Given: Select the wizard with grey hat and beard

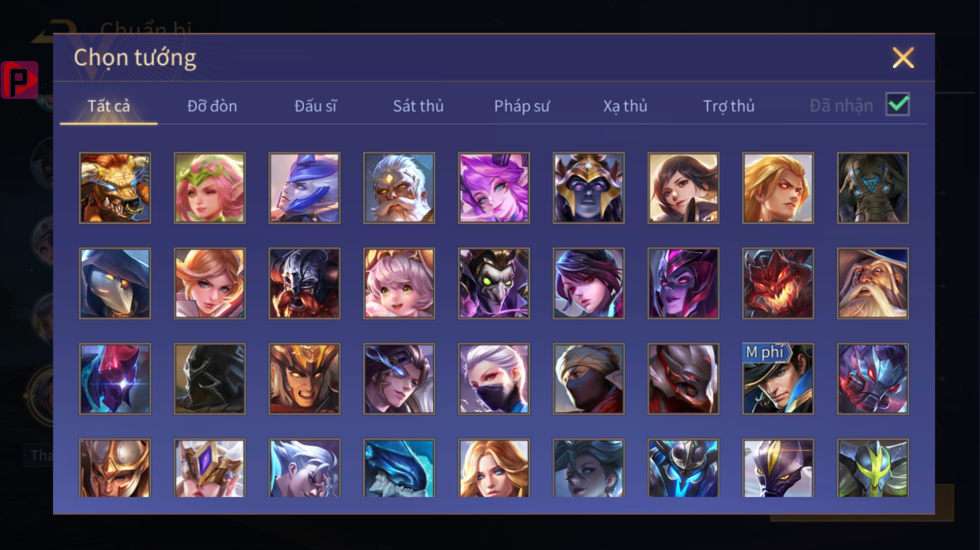Looking at the screenshot, I should point(873,283).
